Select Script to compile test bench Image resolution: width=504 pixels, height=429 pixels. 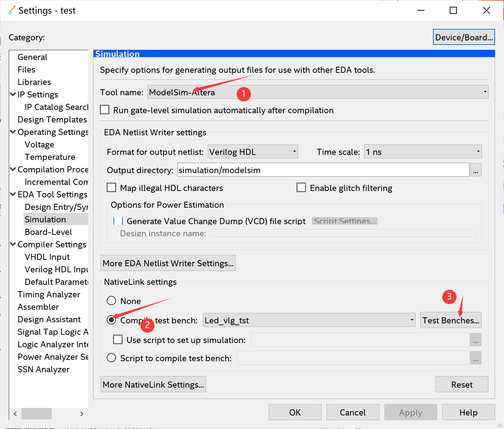tap(111, 358)
